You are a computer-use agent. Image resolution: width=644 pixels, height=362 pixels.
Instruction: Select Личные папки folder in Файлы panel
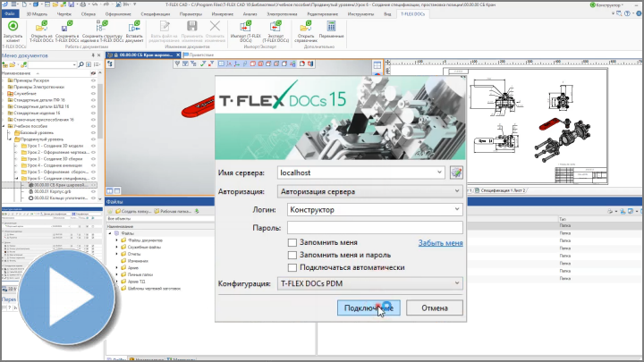137,274
